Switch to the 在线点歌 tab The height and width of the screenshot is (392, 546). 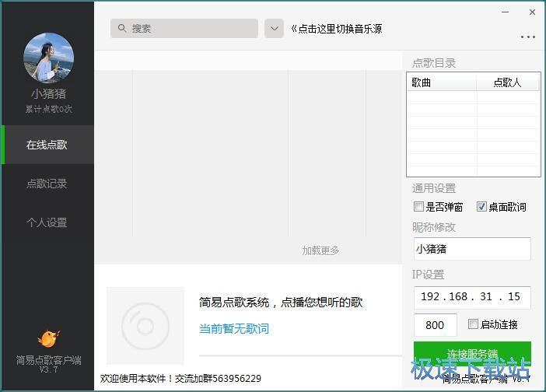click(x=47, y=145)
